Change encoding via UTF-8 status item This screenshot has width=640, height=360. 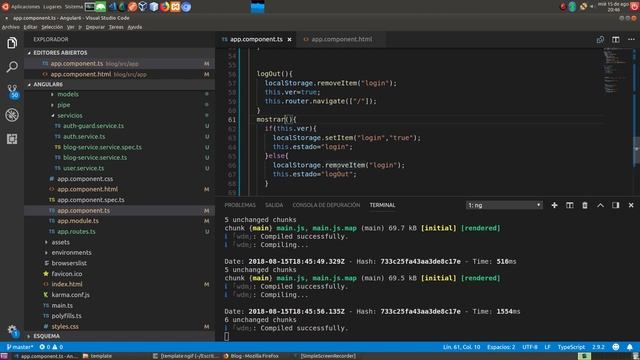[x=530, y=347]
